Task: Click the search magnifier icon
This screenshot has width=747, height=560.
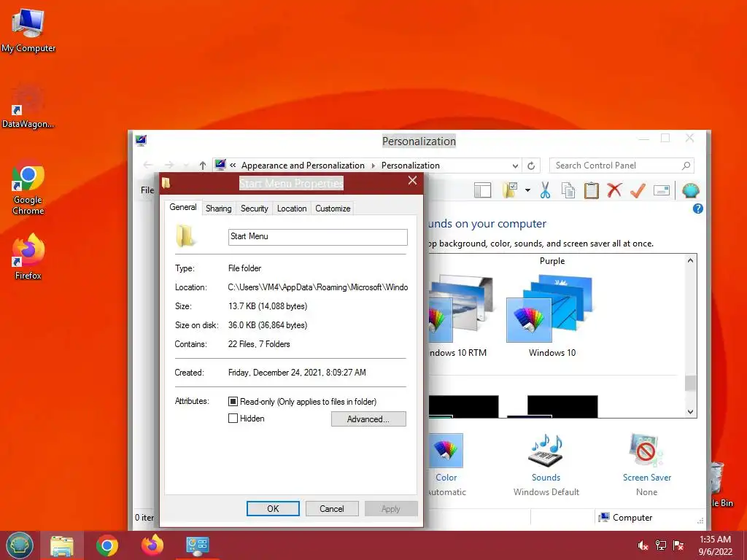Action: point(686,166)
